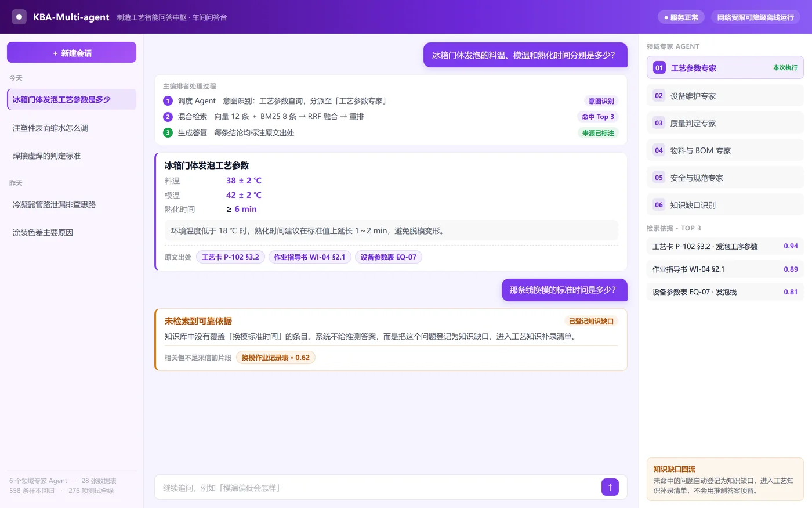Open the 服务正常 status pill

click(x=681, y=17)
